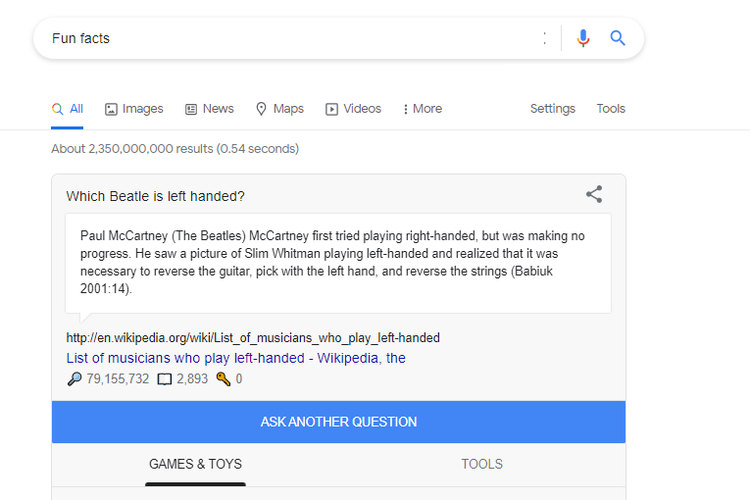Viewport: 750px width, 500px height.
Task: Click the magnifier icon beside 79,155,732
Action: click(x=74, y=379)
